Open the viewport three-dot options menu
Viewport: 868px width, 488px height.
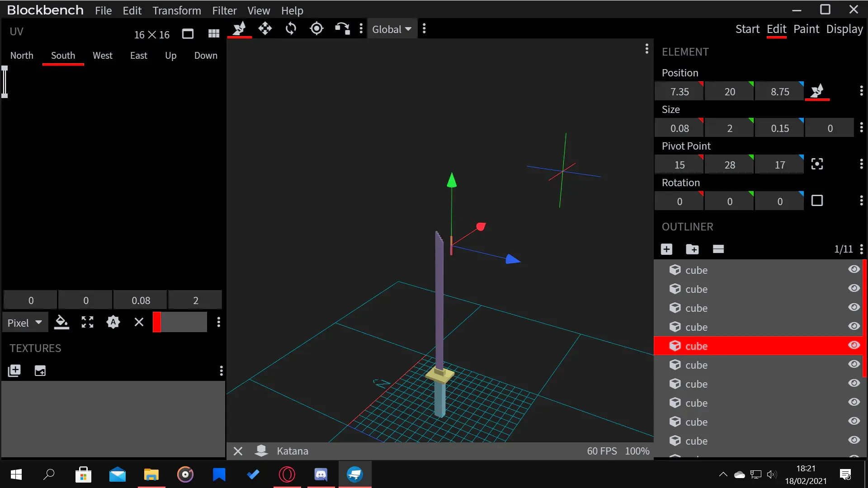647,48
